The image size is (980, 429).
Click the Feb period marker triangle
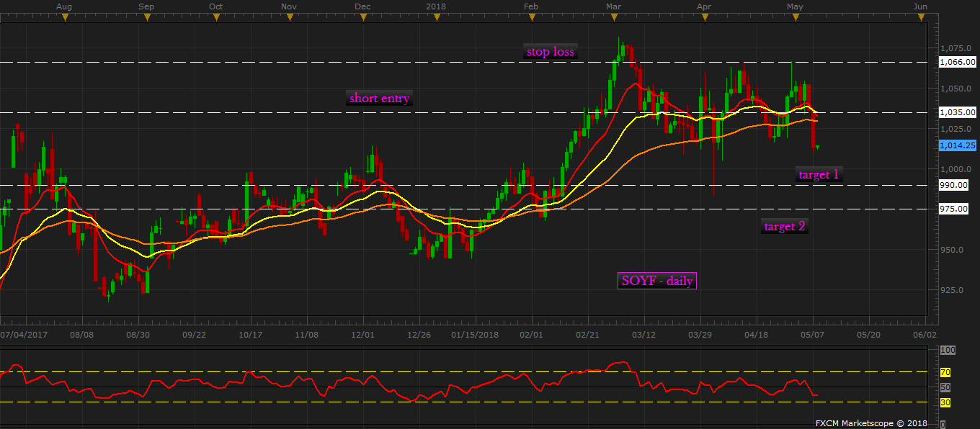tap(532, 17)
